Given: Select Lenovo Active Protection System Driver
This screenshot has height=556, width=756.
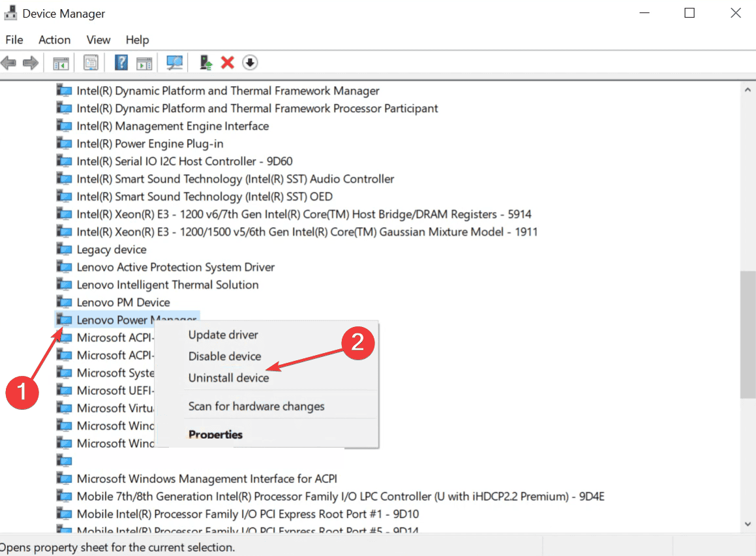Looking at the screenshot, I should coord(175,267).
